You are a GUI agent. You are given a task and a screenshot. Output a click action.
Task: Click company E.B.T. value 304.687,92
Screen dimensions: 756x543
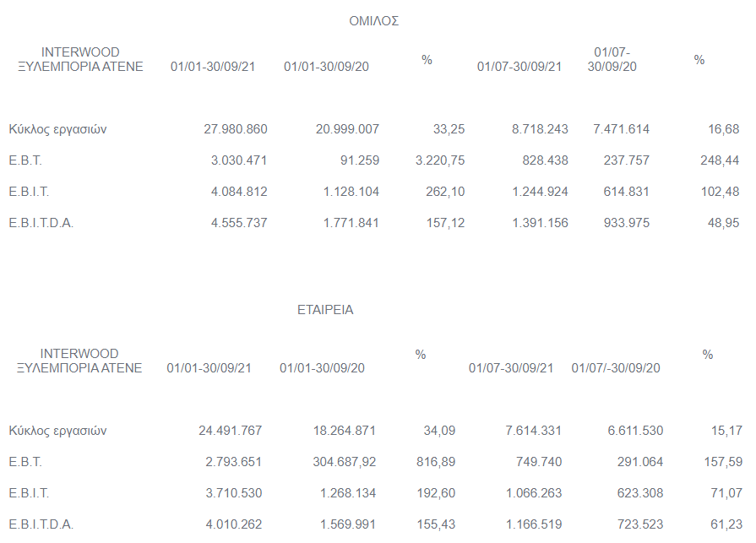point(345,462)
